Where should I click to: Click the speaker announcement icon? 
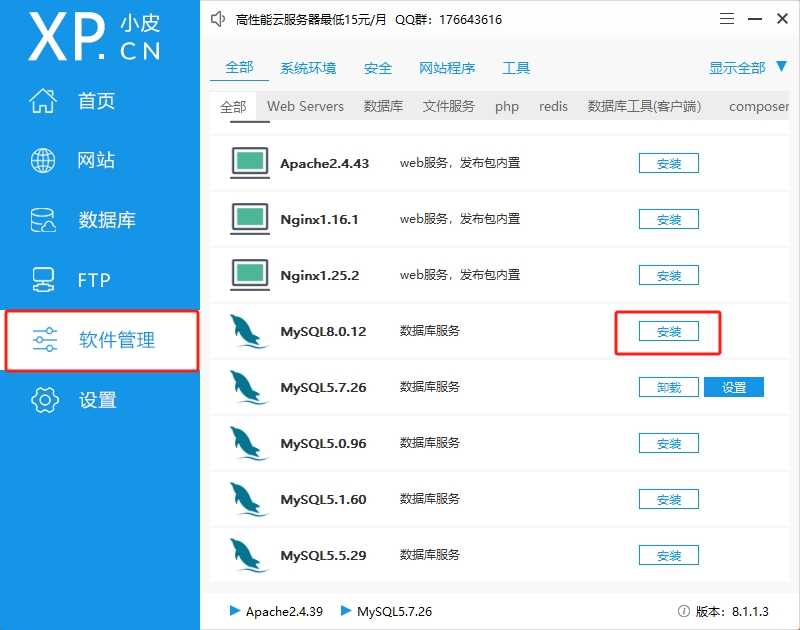click(x=218, y=19)
